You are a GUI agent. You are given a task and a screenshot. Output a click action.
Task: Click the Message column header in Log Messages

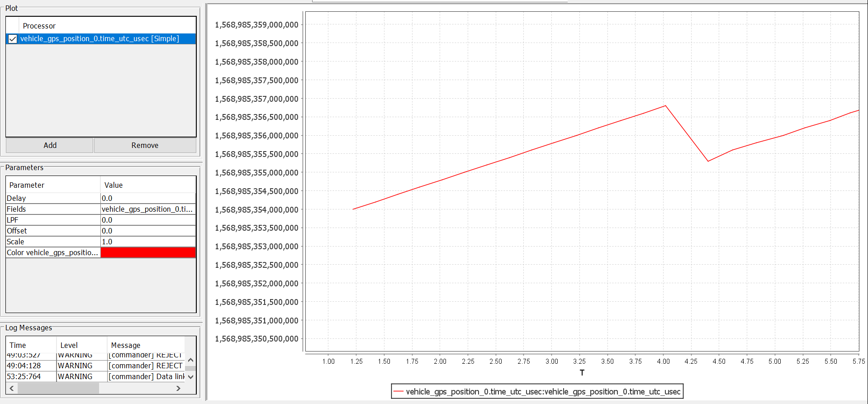point(146,345)
